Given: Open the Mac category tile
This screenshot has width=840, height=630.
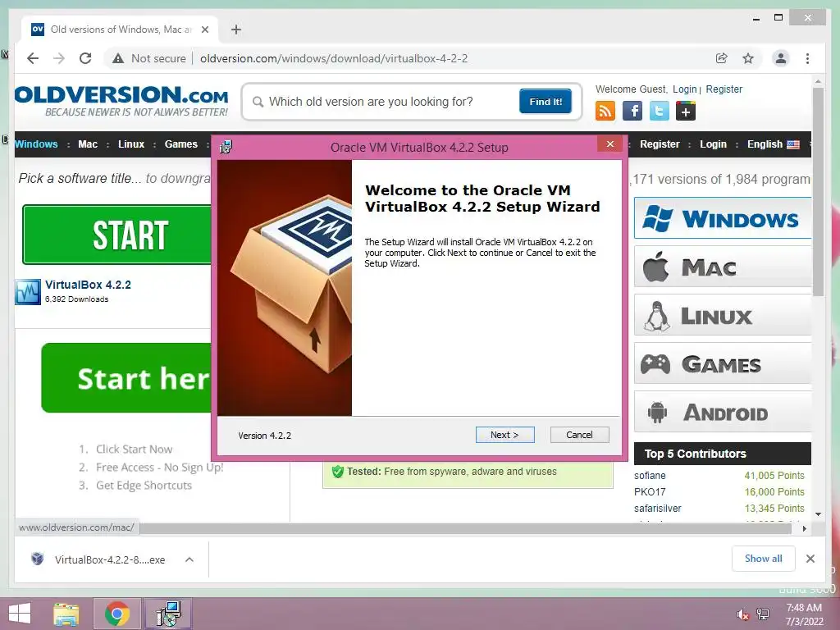Looking at the screenshot, I should point(723,267).
